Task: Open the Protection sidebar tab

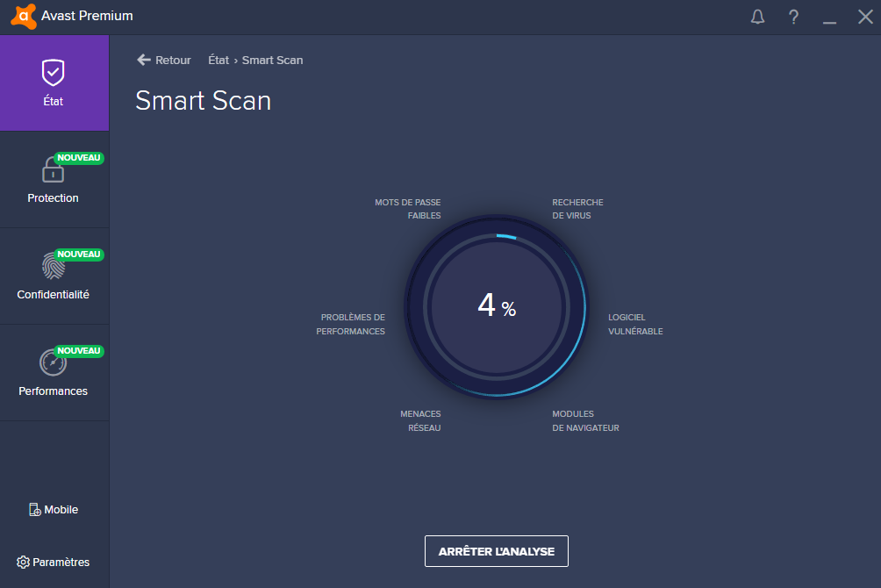Action: (54, 197)
